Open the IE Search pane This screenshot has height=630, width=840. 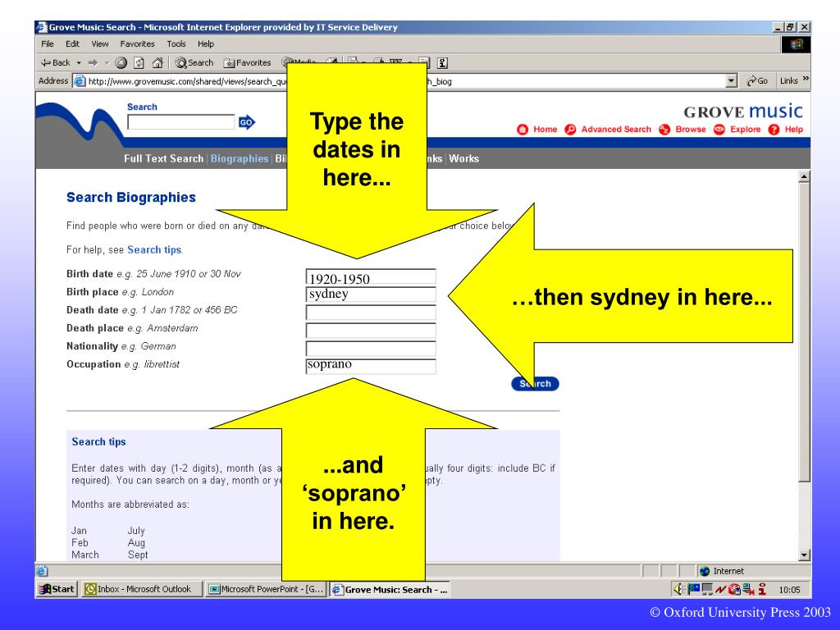coord(194,62)
